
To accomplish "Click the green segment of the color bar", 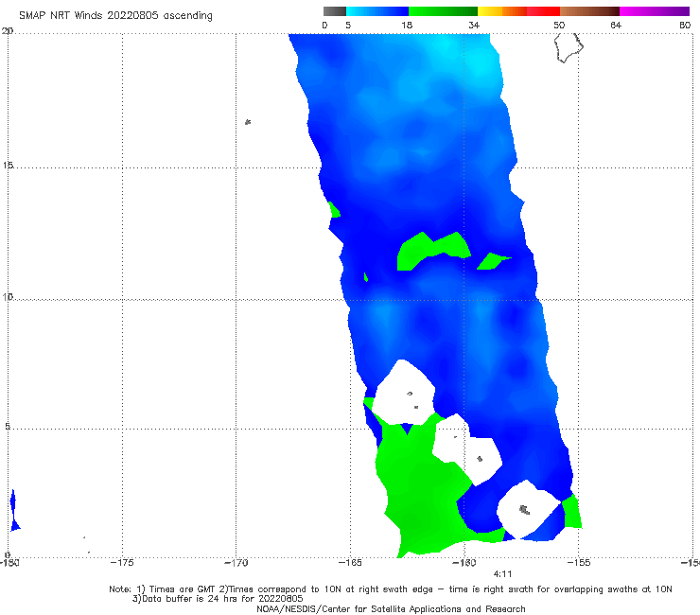I will tap(443, 11).
